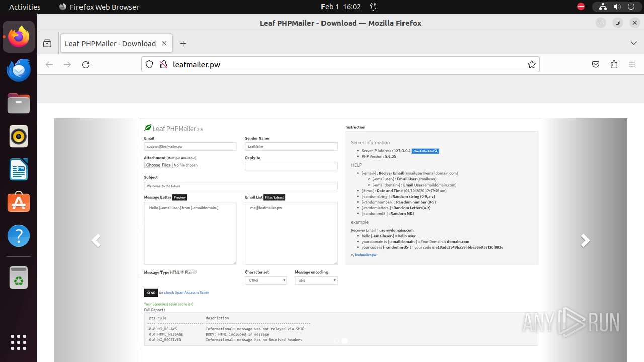The height and width of the screenshot is (362, 644).
Task: Open the Trash in the dock
Action: (19, 278)
